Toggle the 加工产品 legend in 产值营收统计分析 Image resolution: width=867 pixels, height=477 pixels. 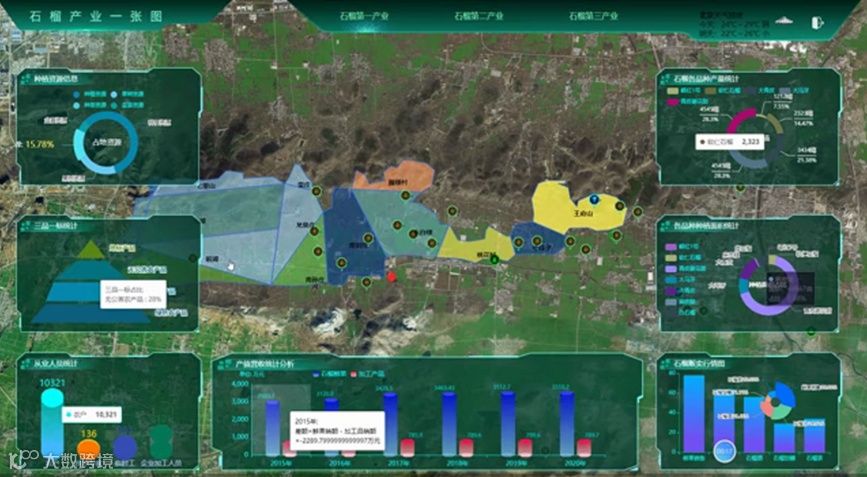click(x=368, y=374)
